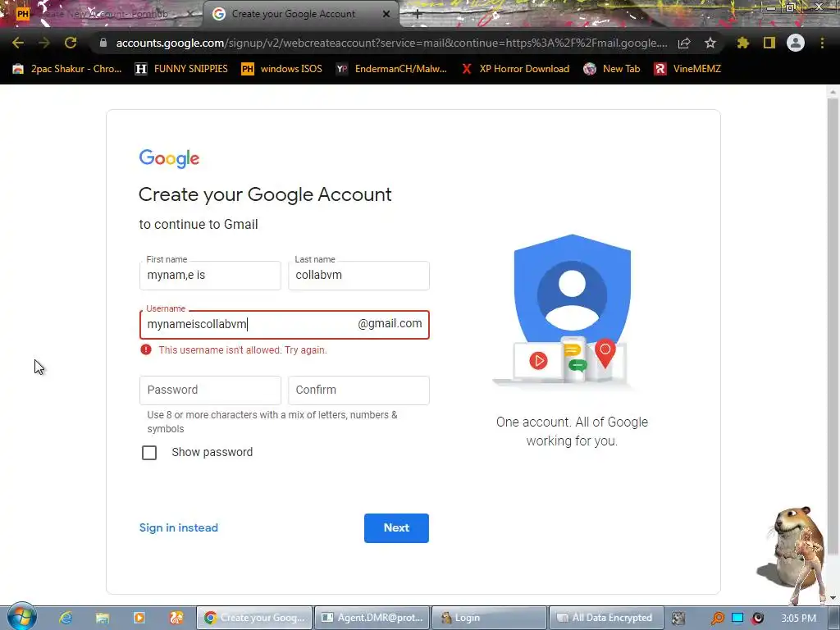Click the round dark tray icon
The width and height of the screenshot is (840, 630).
point(757,619)
